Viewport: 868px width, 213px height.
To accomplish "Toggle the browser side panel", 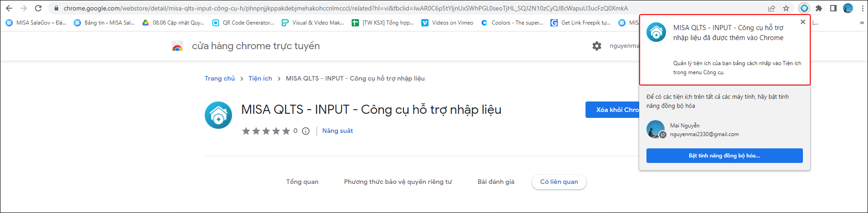I will coord(833,8).
